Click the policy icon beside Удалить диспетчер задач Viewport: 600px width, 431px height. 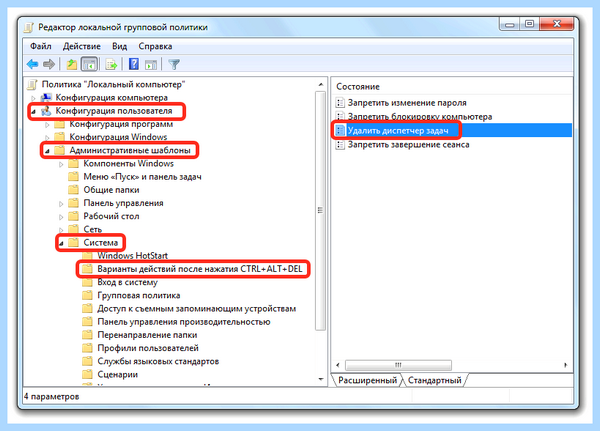pos(340,131)
